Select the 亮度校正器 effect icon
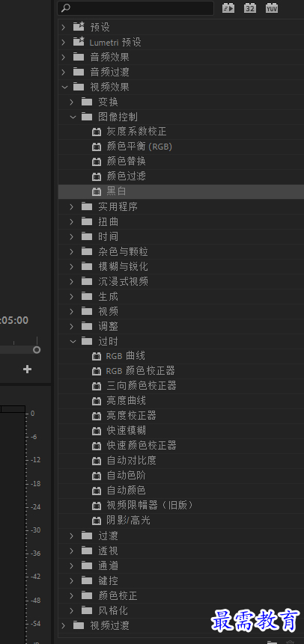Viewport: 304px width, 644px height. coord(97,416)
